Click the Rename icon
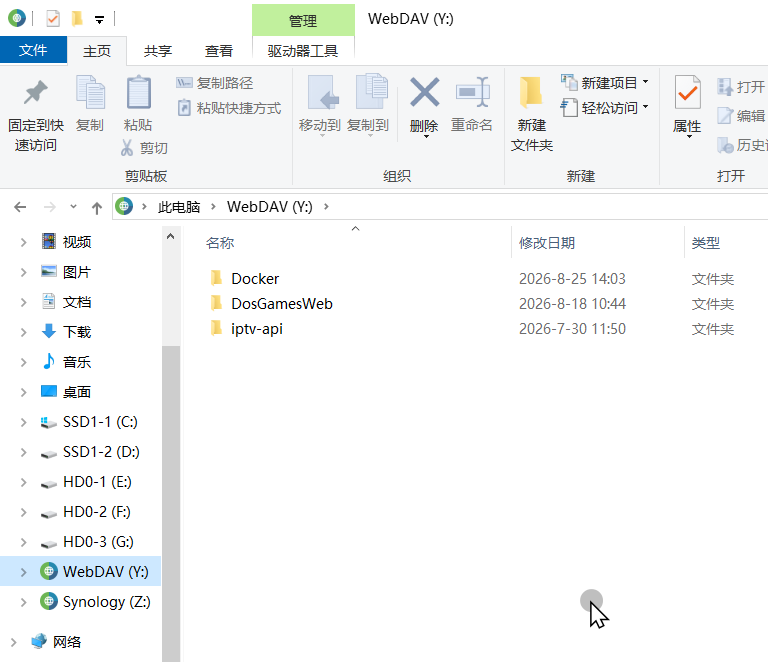This screenshot has height=662, width=768. (472, 92)
